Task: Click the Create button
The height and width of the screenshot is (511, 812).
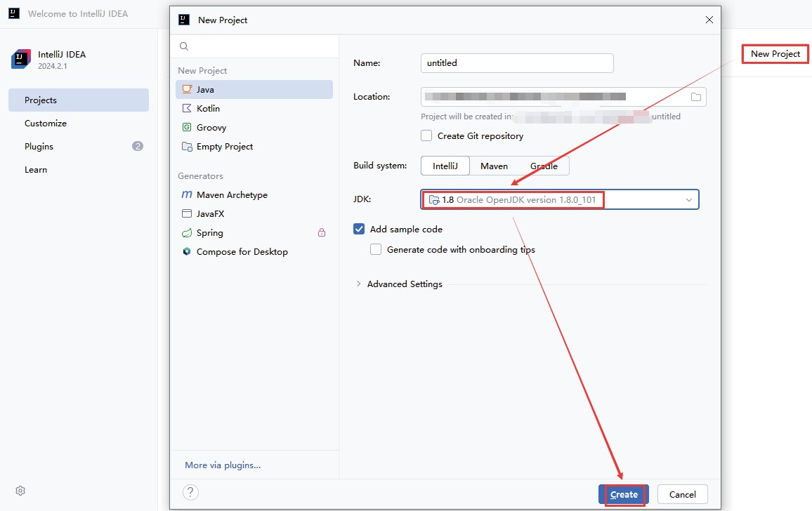Action: pyautogui.click(x=624, y=494)
